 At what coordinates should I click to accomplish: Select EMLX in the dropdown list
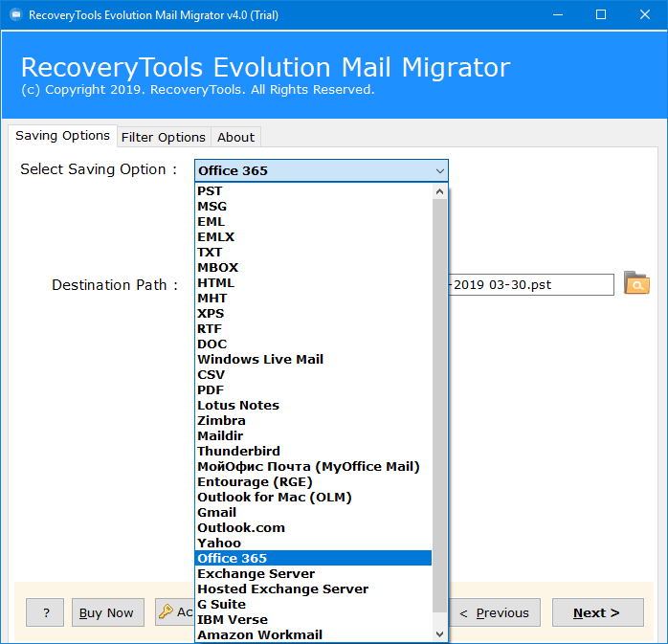click(x=313, y=237)
